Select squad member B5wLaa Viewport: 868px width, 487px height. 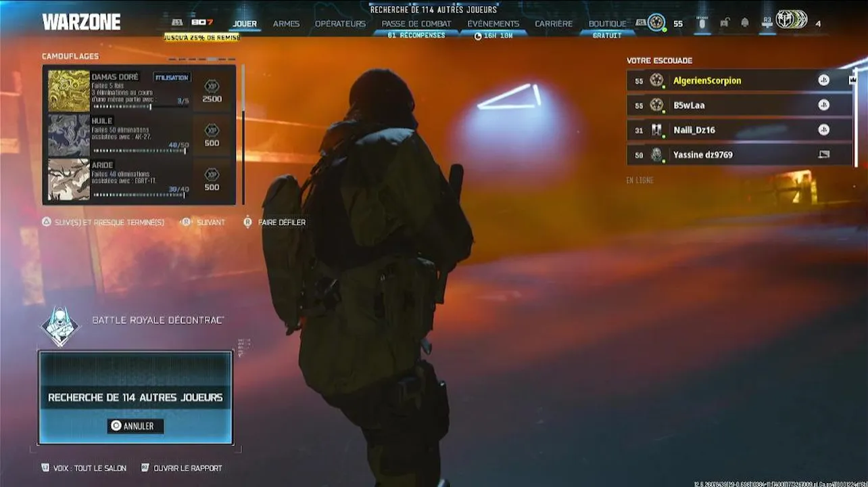click(740, 106)
